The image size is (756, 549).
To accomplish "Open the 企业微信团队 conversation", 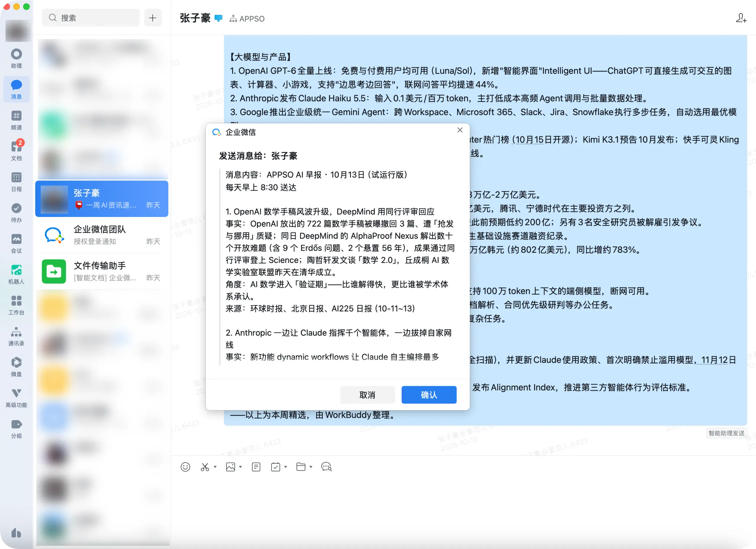I will [102, 235].
